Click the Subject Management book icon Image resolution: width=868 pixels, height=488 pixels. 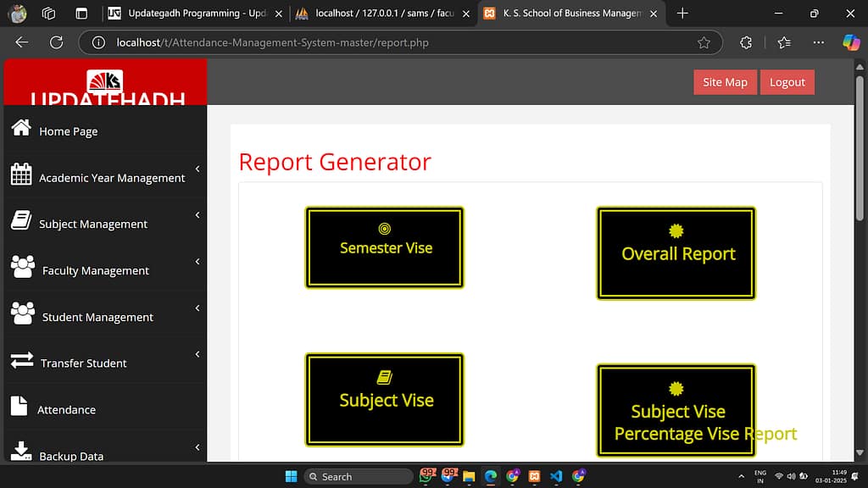pos(23,217)
